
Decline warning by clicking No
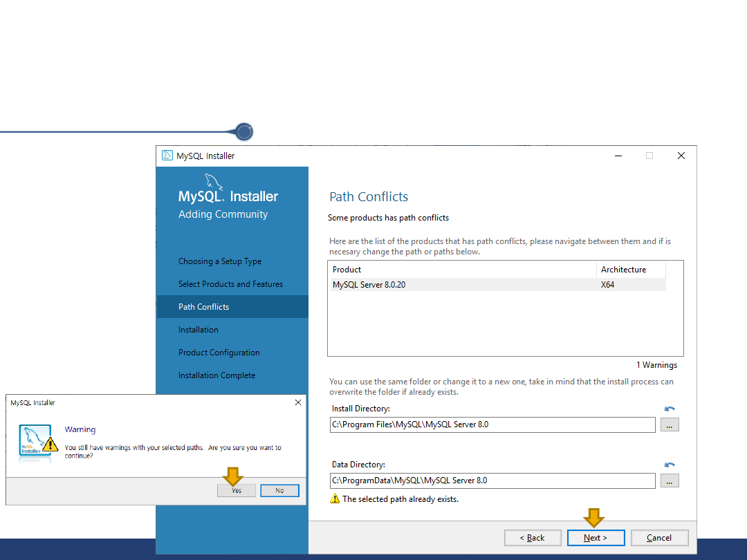[279, 490]
